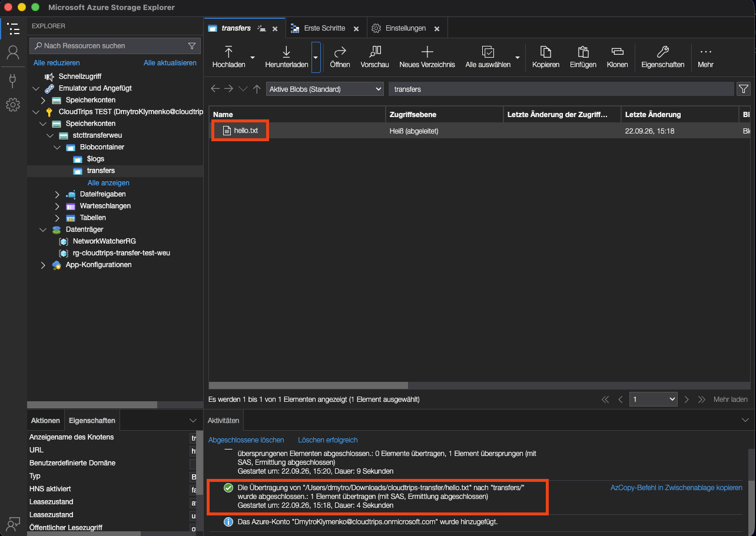
Task: Select rg-cloudtrips-transfer-test-weu resource group
Action: (121, 253)
